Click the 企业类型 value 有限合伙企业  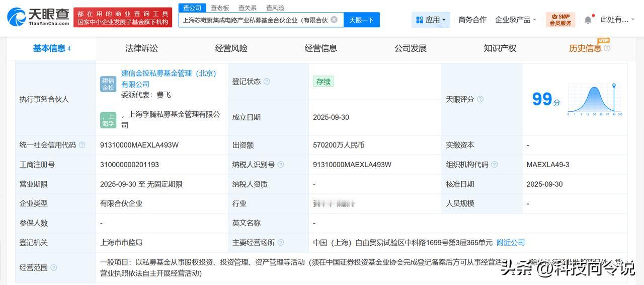pyautogui.click(x=121, y=203)
